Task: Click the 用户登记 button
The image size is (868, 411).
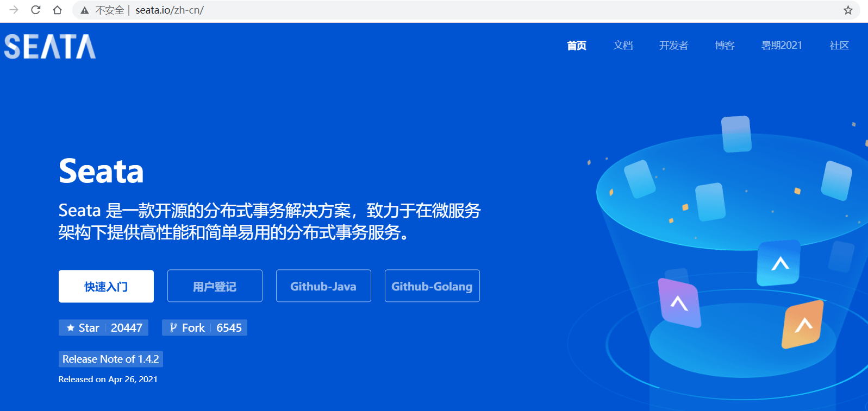Action: coord(215,286)
